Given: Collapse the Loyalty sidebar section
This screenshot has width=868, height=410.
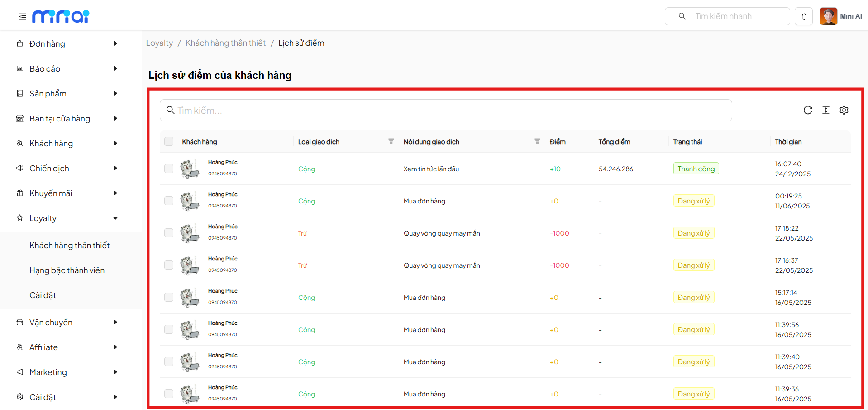Looking at the screenshot, I should pos(115,218).
